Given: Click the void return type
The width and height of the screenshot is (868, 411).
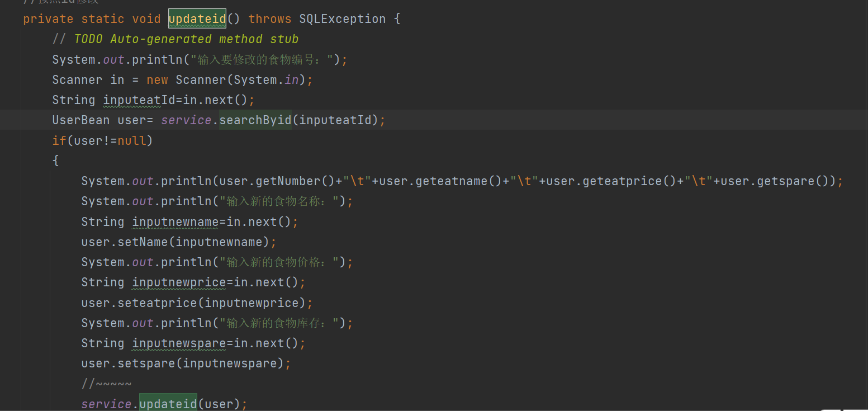Looking at the screenshot, I should [x=146, y=19].
